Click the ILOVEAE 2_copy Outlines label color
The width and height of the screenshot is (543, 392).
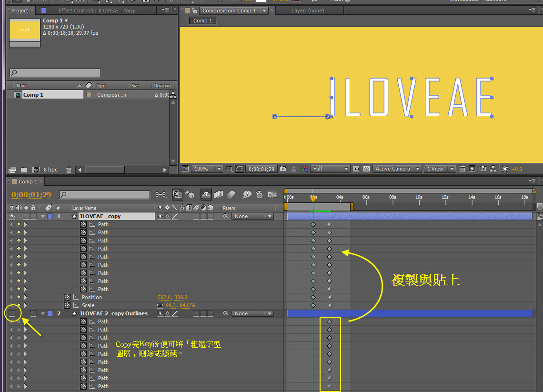coord(50,313)
